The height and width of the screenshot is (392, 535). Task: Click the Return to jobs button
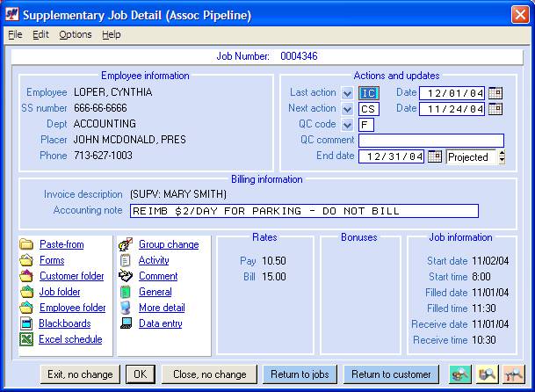300,374
